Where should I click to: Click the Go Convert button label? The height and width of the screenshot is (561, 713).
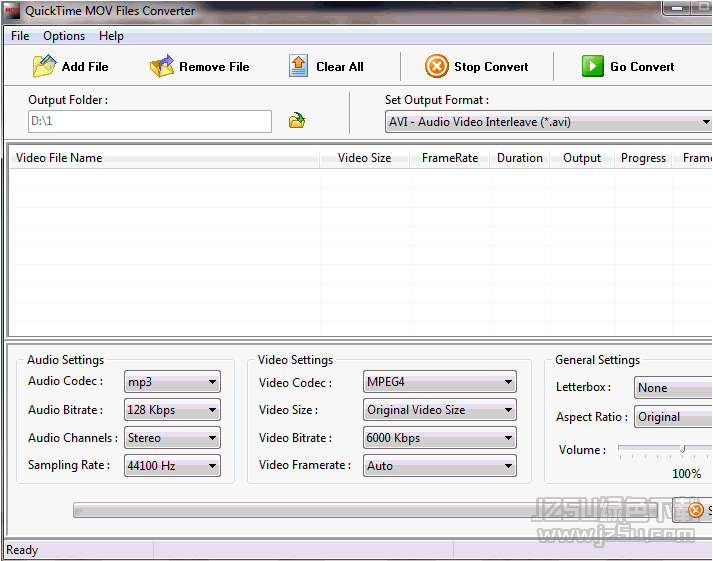[x=642, y=67]
